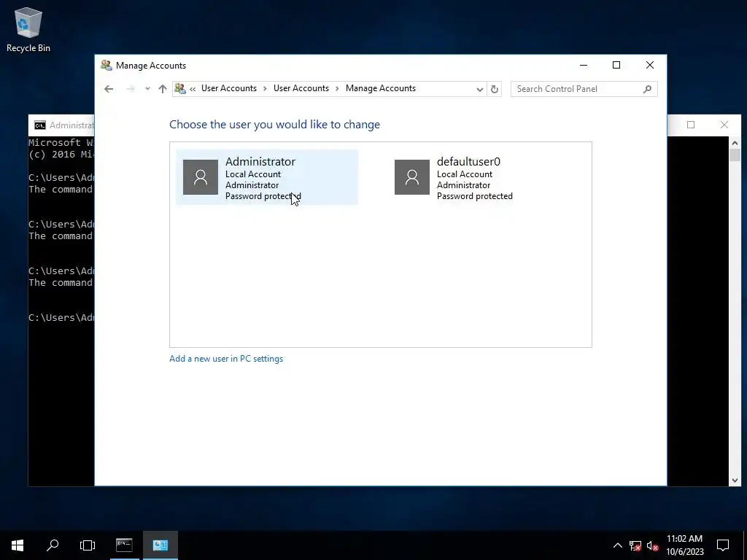Refresh the Manage Accounts page
The image size is (747, 560).
[x=495, y=89]
